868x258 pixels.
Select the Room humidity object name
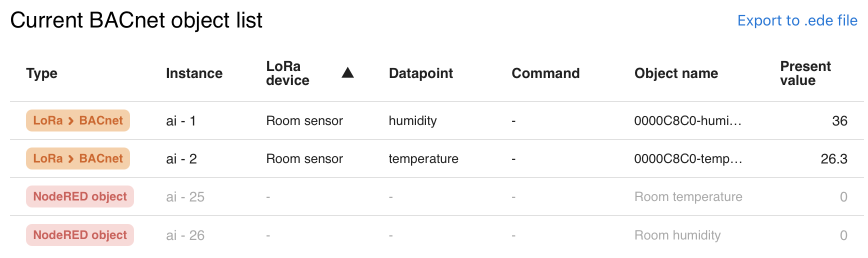677,235
